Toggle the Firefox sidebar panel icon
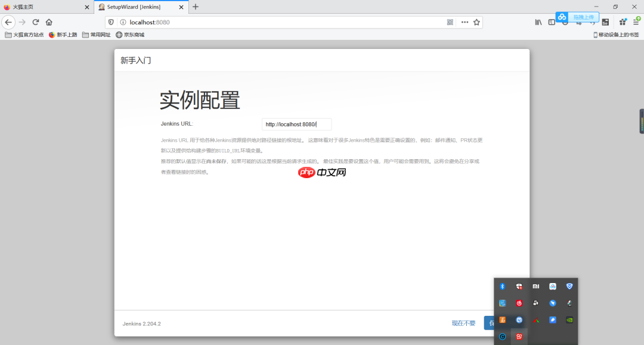644x345 pixels. tap(552, 21)
